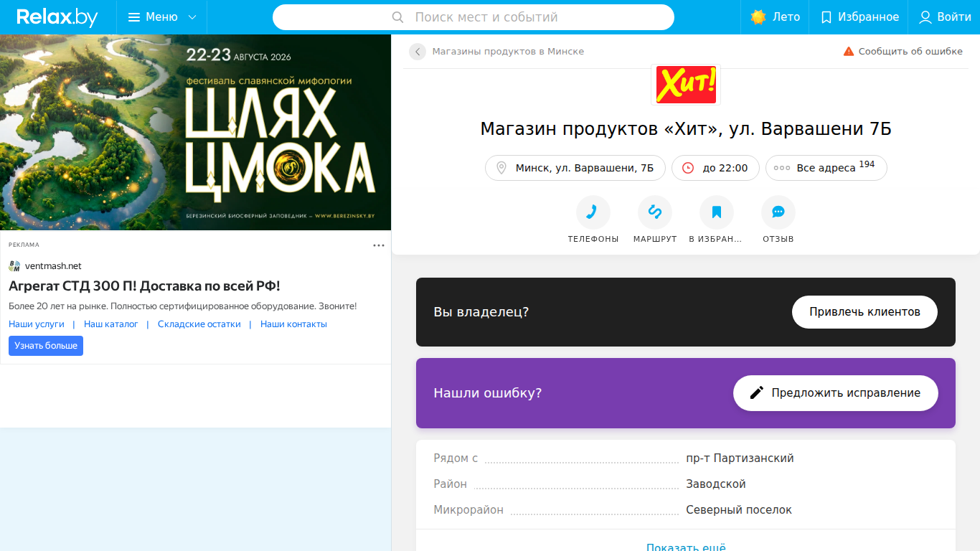This screenshot has width=980, height=551.
Task: Click Северный поселок microdistrict value
Action: (x=739, y=510)
